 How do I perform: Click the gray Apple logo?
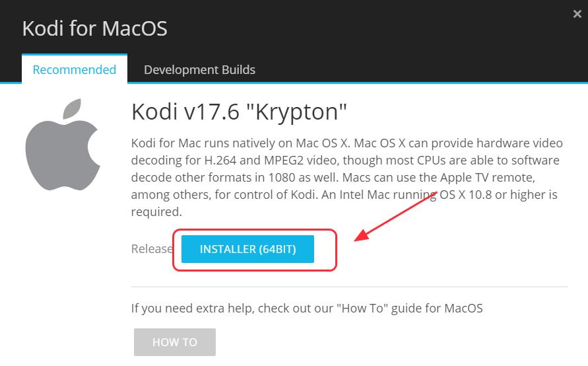click(62, 146)
